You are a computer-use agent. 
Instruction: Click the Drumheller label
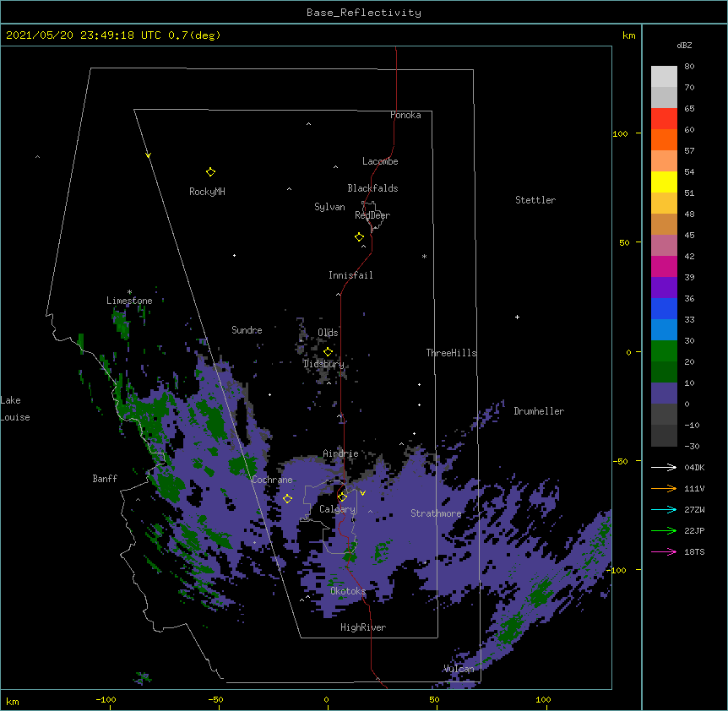point(539,411)
